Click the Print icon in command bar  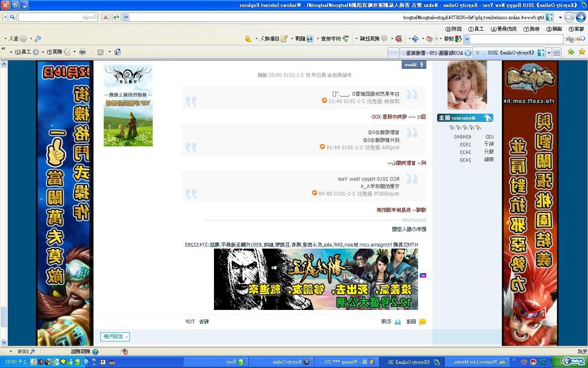click(x=82, y=52)
